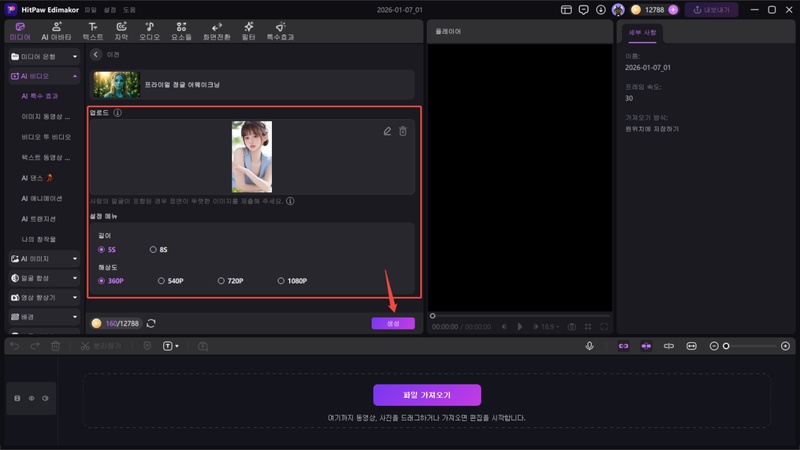
Task: Enter fullscreen preview mode
Action: coord(604,327)
